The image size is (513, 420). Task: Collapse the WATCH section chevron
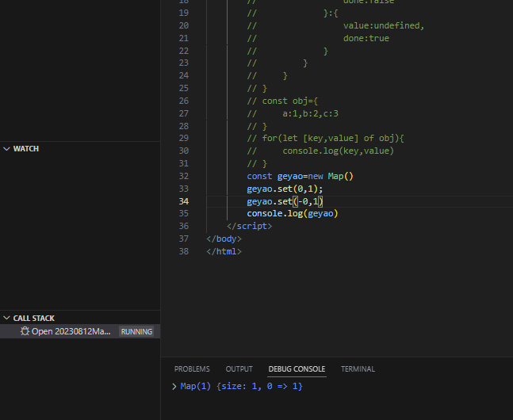tap(6, 149)
